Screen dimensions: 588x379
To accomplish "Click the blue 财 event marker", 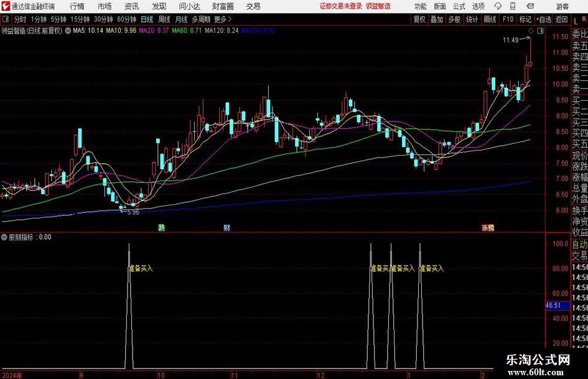I will [x=226, y=227].
